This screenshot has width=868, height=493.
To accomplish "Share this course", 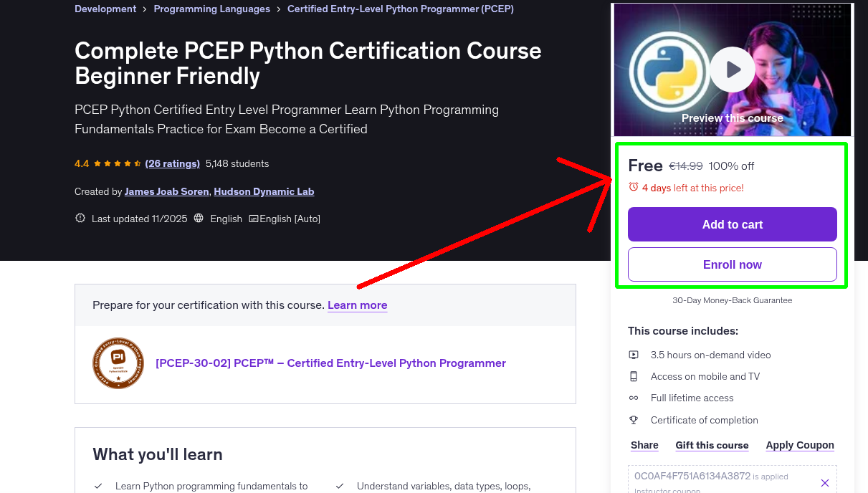I will (x=644, y=445).
